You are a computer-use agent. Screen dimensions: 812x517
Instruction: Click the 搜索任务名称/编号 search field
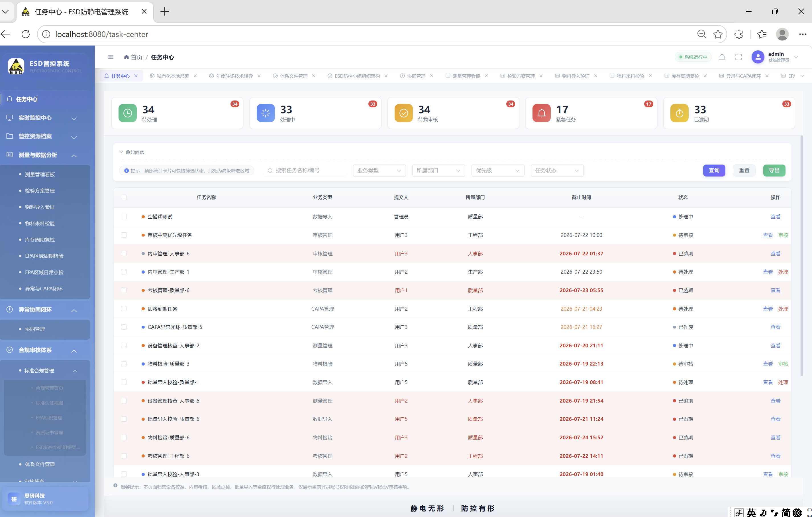point(305,171)
